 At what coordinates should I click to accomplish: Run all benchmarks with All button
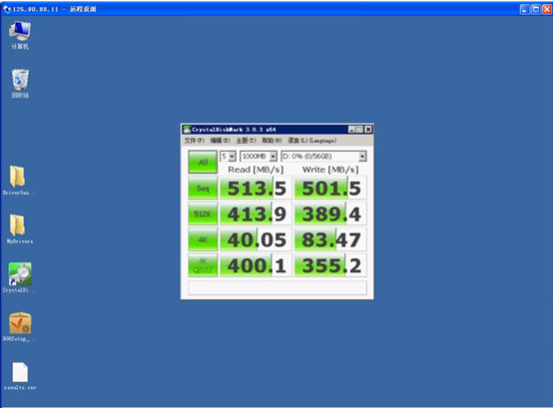tap(202, 162)
